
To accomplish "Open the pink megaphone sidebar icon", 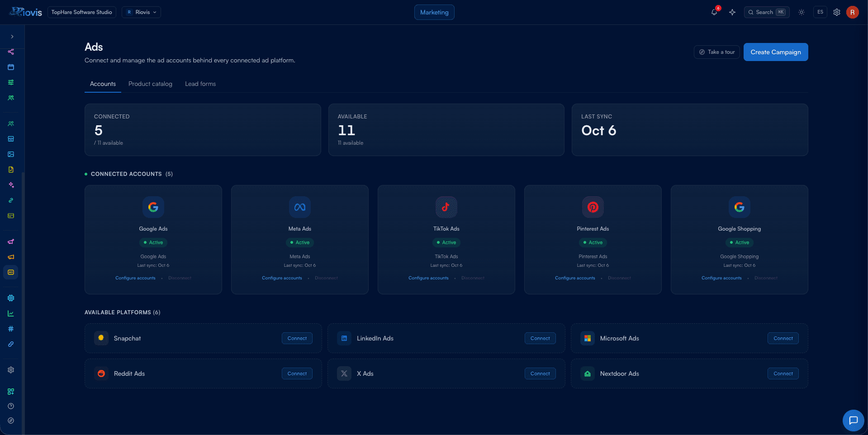I will pyautogui.click(x=11, y=241).
